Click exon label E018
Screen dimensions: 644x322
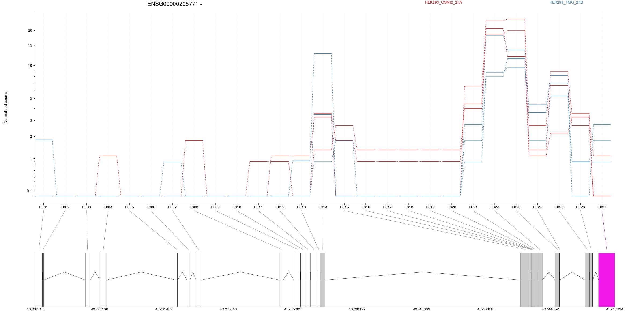point(409,207)
